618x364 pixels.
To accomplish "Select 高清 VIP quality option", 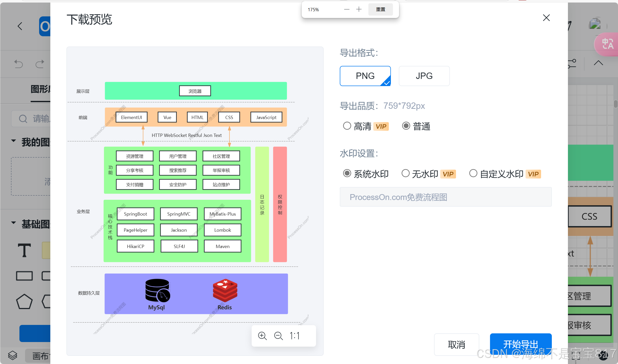I will click(347, 126).
